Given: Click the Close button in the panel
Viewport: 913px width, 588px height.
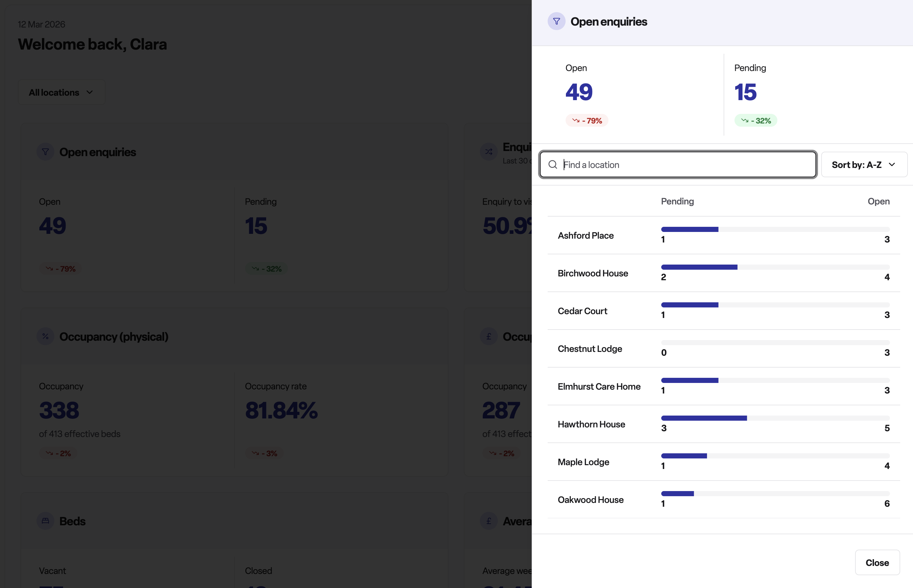Looking at the screenshot, I should point(877,562).
